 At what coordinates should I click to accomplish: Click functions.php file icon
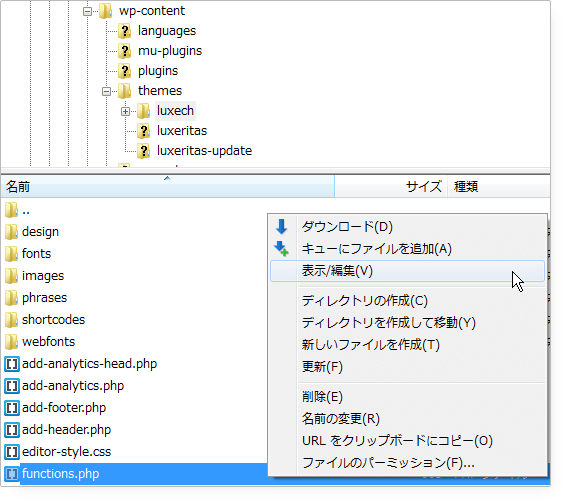(12, 474)
